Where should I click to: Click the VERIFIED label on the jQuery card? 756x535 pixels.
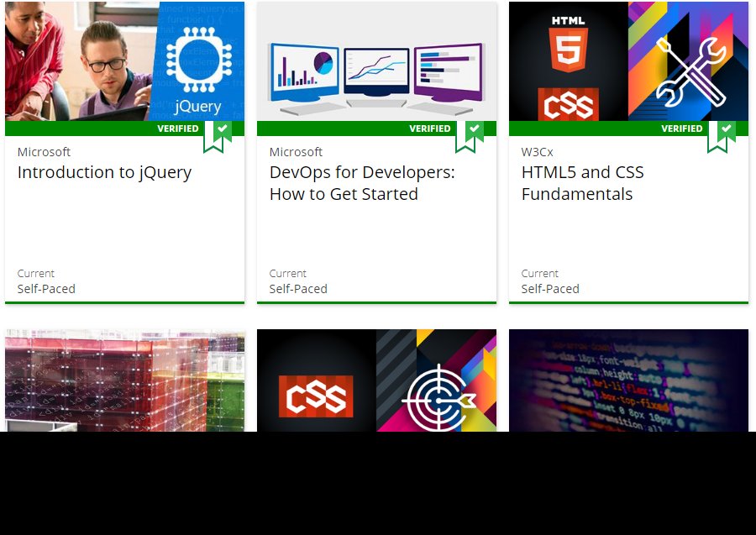[178, 129]
